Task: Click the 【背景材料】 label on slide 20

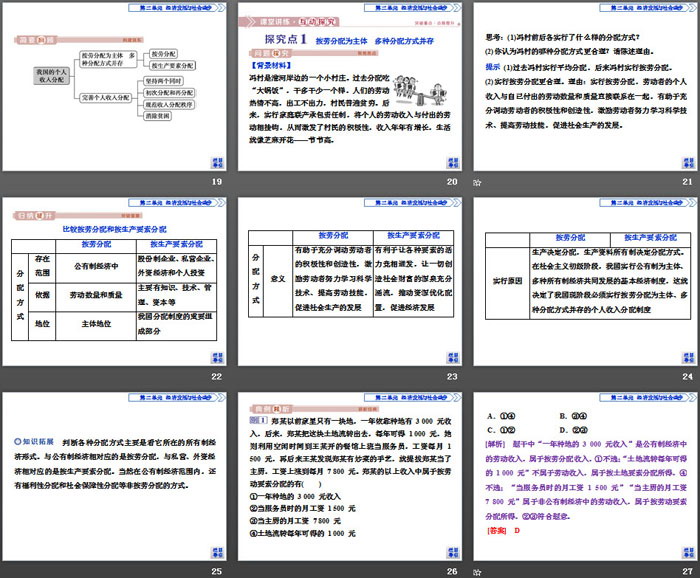Action: (x=271, y=65)
